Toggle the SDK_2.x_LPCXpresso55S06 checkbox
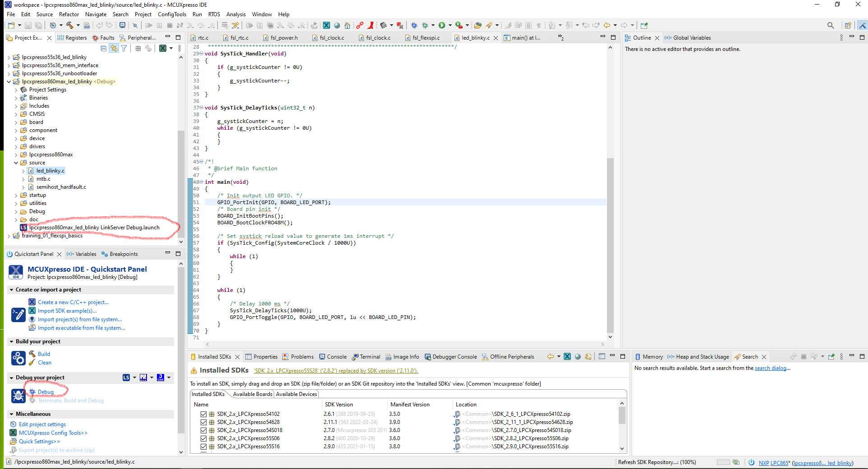 tap(203, 438)
